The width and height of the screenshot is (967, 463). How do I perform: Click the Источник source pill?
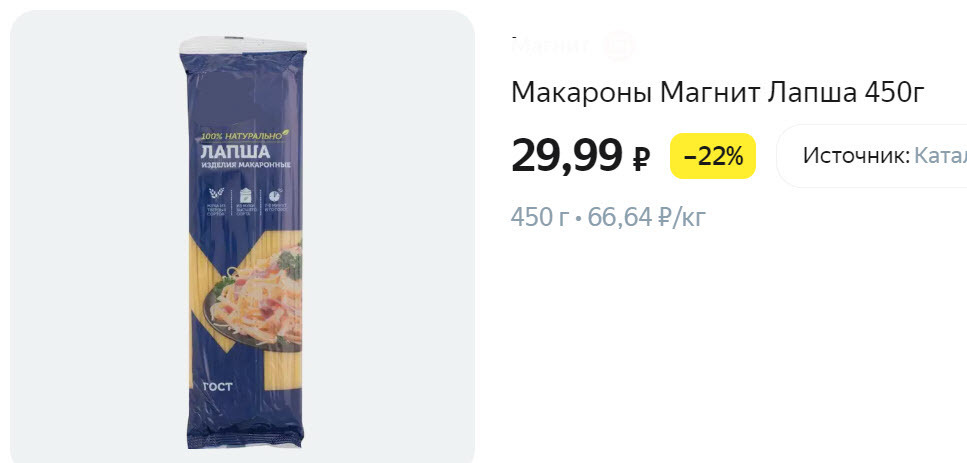pos(871,156)
